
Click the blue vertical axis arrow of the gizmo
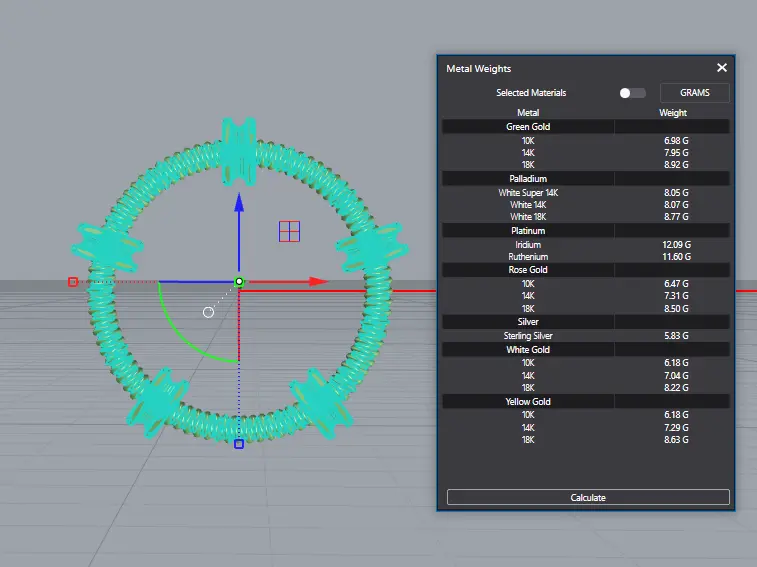point(239,204)
